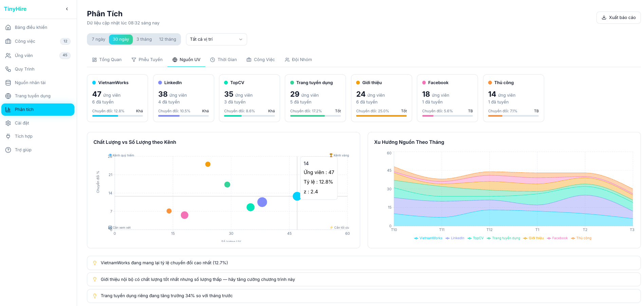Click the VietnamWorks conversion progress bar
Image resolution: width=644 pixels, height=306 pixels.
click(117, 116)
